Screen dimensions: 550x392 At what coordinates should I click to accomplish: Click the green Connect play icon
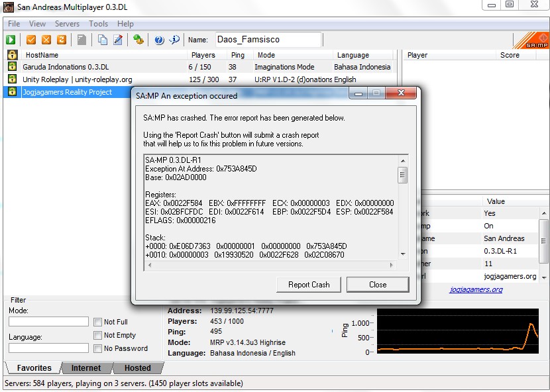pyautogui.click(x=11, y=40)
